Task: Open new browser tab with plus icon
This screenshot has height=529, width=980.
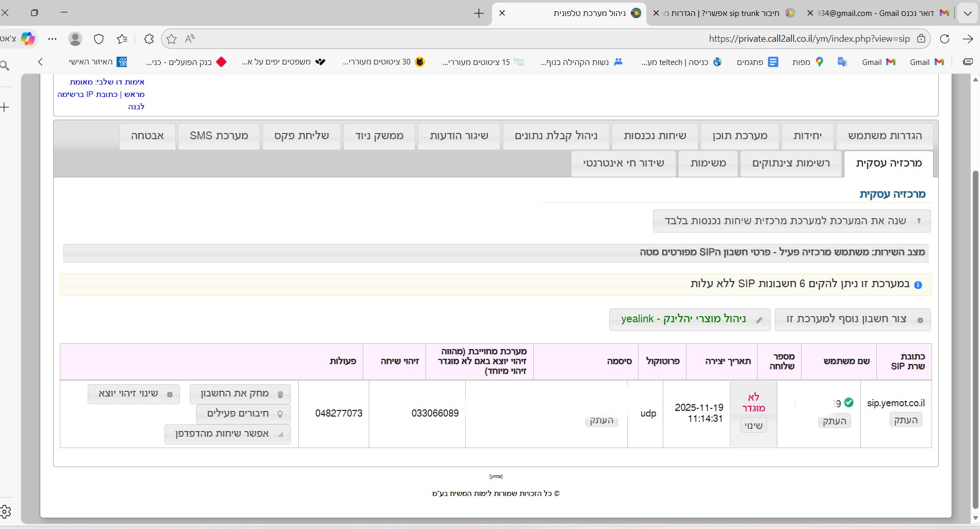Action: coord(479,13)
